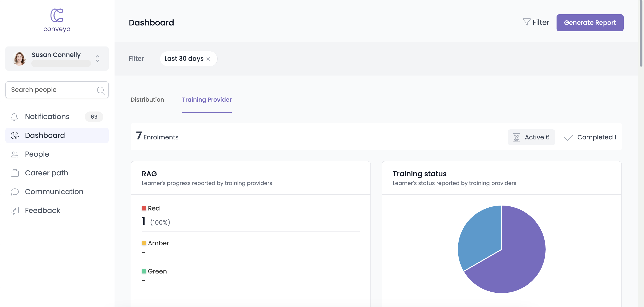Open Notifications in the sidebar
The width and height of the screenshot is (644, 307).
click(57, 117)
